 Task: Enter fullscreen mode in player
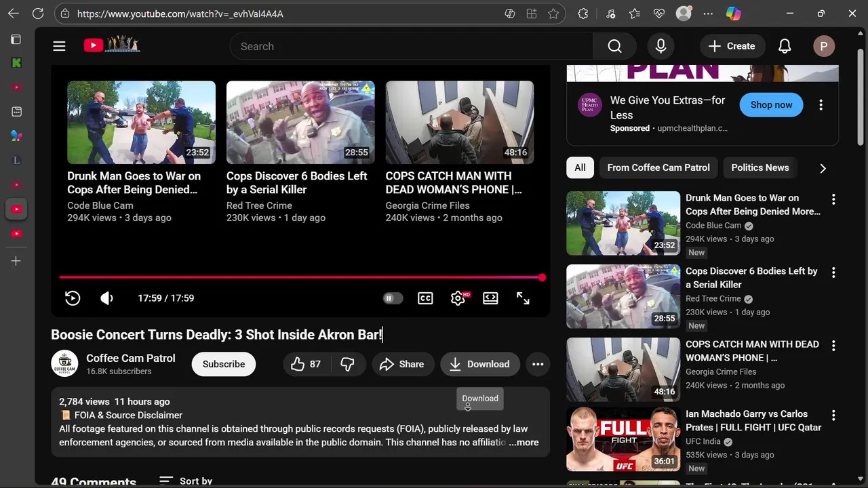pyautogui.click(x=523, y=298)
